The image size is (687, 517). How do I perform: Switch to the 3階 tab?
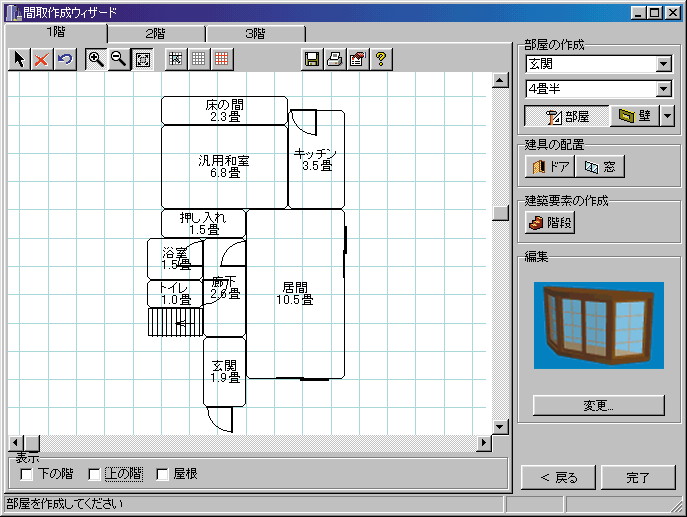click(x=256, y=34)
